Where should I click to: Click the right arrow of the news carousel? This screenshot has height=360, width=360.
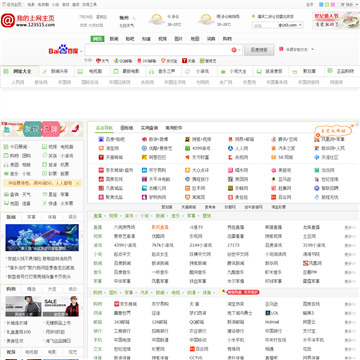coord(82,237)
